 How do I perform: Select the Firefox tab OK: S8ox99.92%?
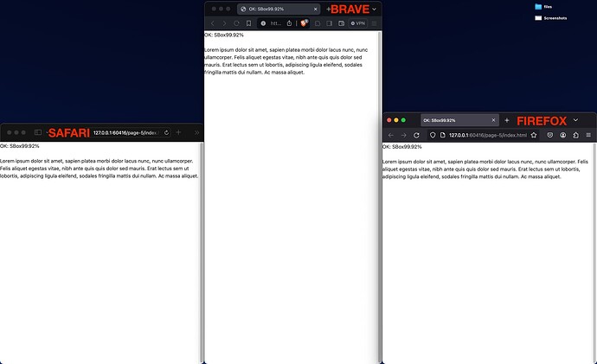(x=460, y=120)
